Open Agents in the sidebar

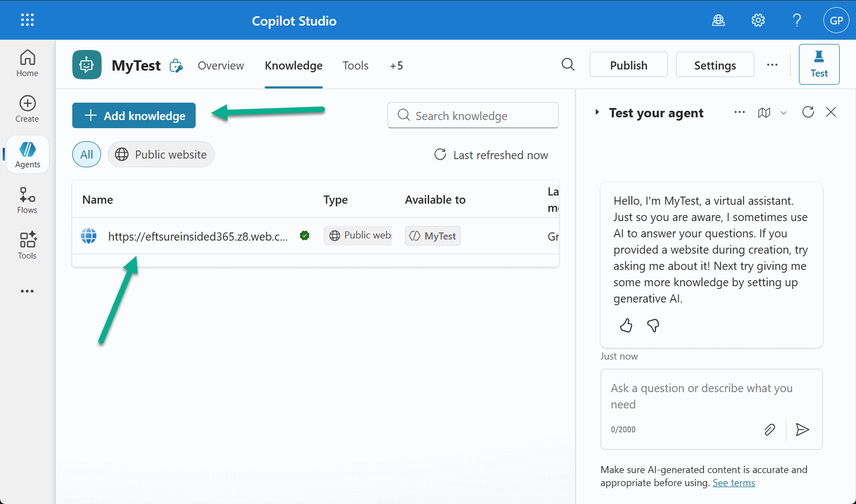[x=28, y=155]
